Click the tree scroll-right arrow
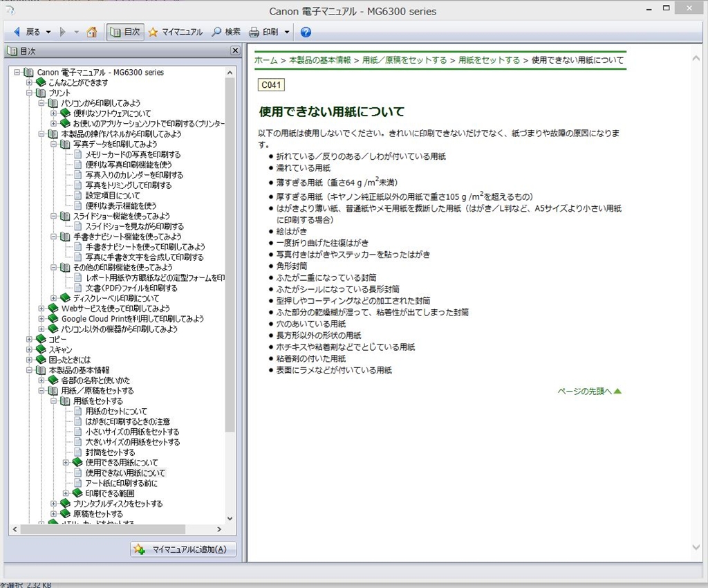 coord(219,529)
